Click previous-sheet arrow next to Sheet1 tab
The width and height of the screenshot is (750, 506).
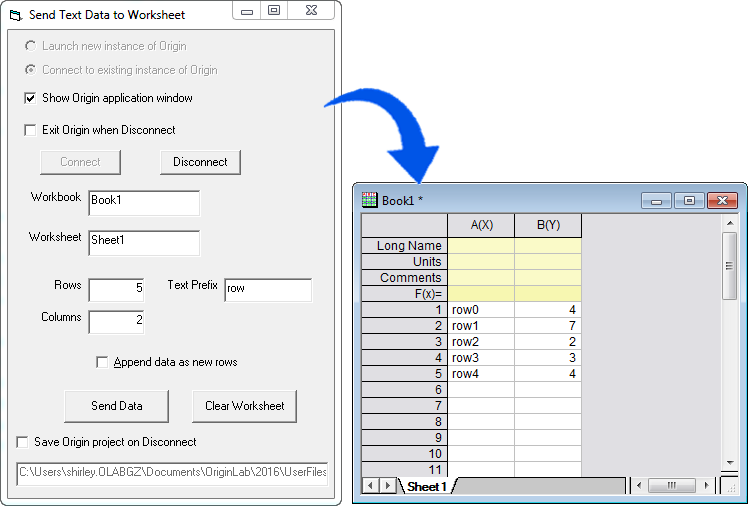387,485
